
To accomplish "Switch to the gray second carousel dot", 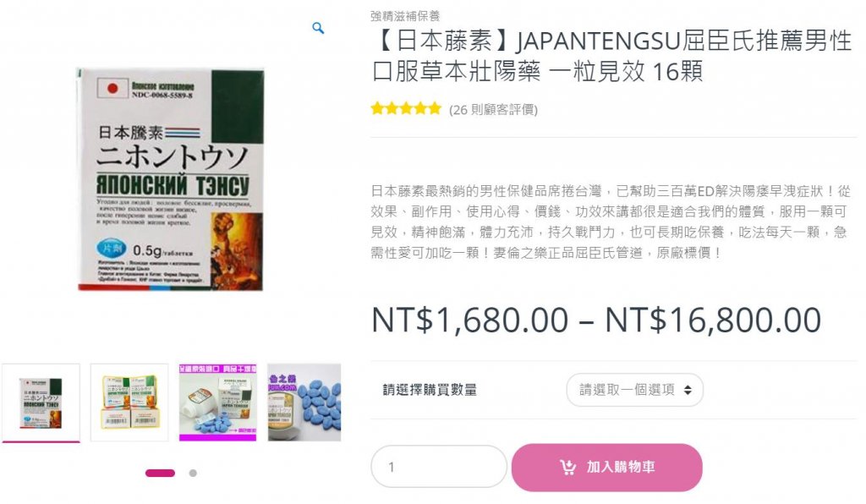I will 193,473.
